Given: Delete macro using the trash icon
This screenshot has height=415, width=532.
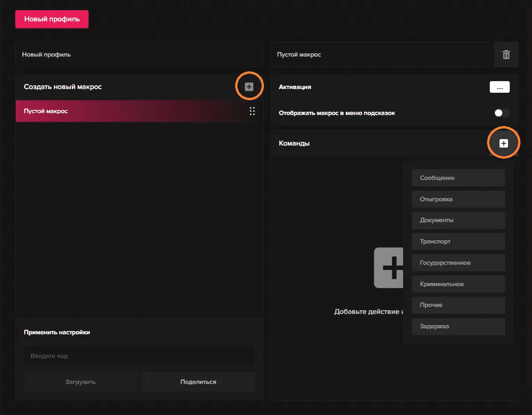Looking at the screenshot, I should click(x=506, y=55).
